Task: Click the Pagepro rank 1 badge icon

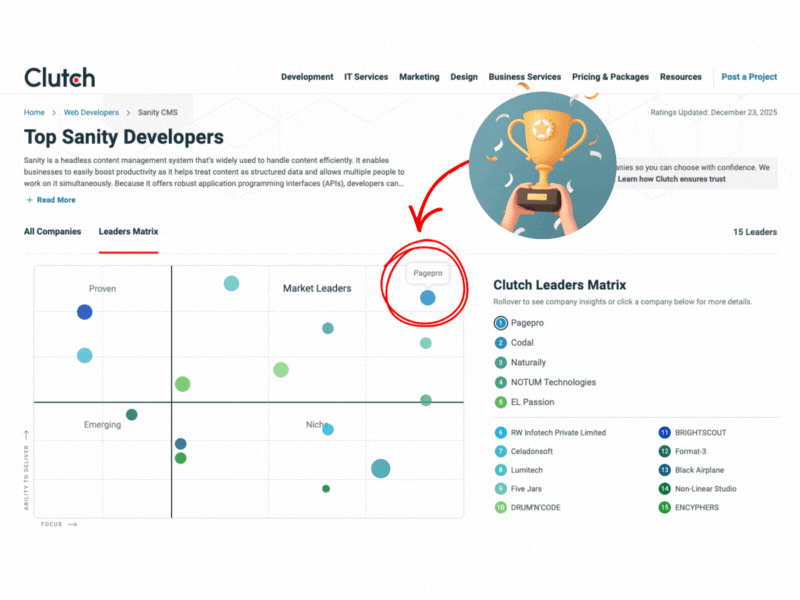Action: tap(499, 323)
